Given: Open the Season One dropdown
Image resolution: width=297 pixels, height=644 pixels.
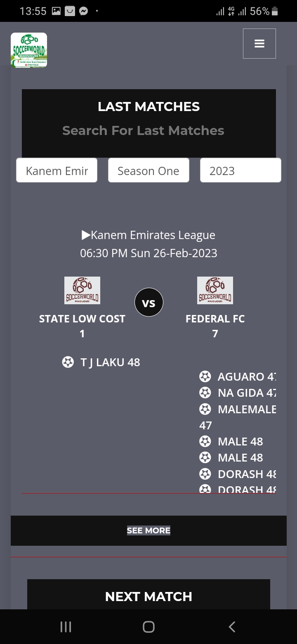Looking at the screenshot, I should [x=148, y=170].
